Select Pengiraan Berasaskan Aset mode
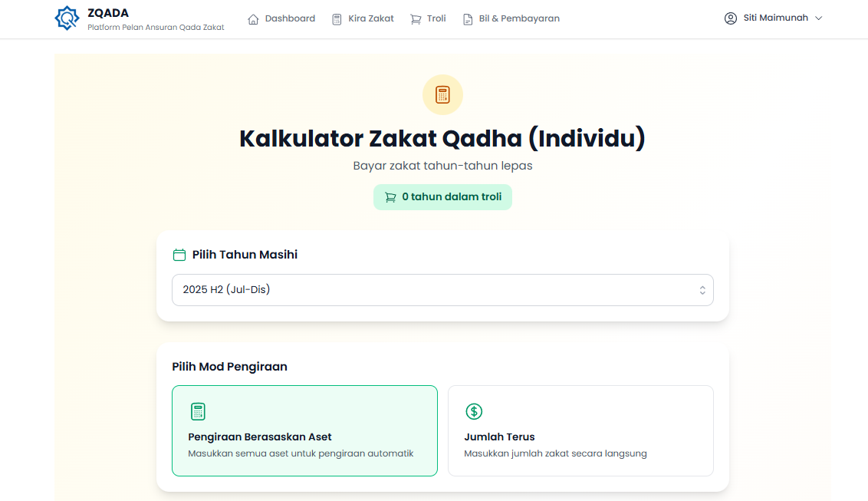The width and height of the screenshot is (868, 501). coord(304,430)
